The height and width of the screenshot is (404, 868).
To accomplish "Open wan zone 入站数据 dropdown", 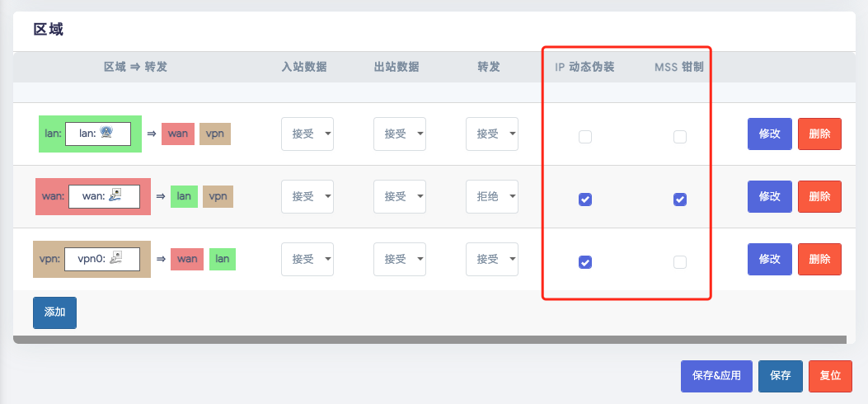I will click(x=307, y=196).
